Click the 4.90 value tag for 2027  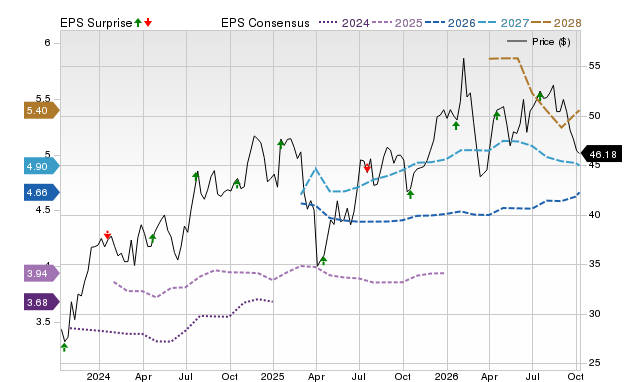tap(41, 167)
